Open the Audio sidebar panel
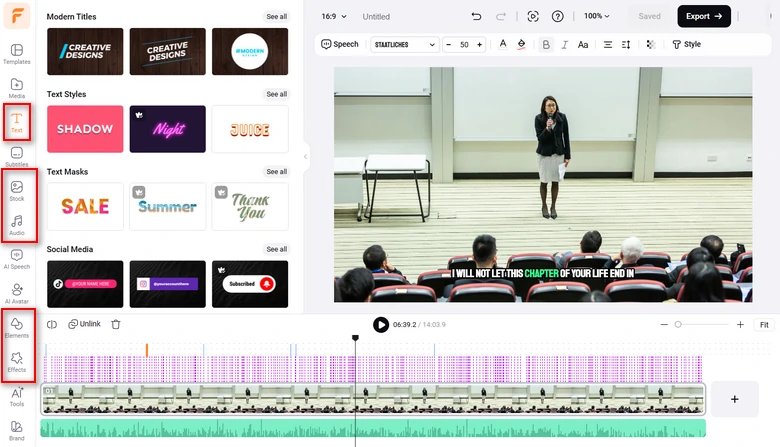 point(17,225)
